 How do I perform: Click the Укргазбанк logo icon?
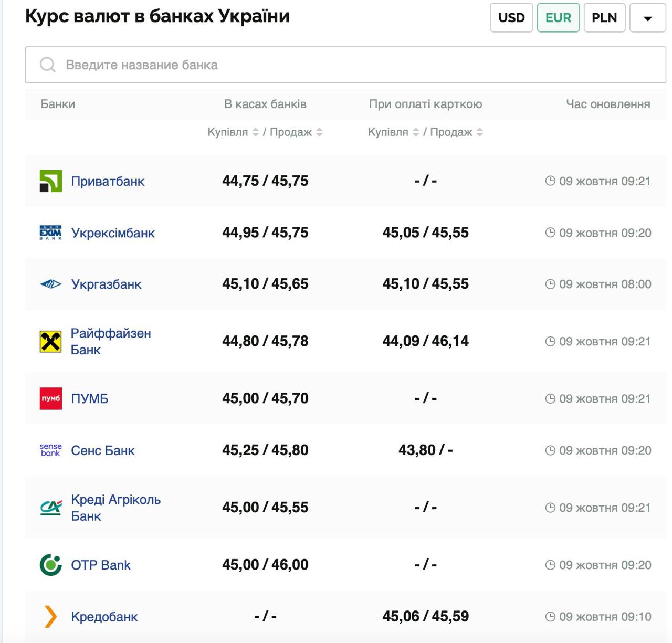coord(51,284)
